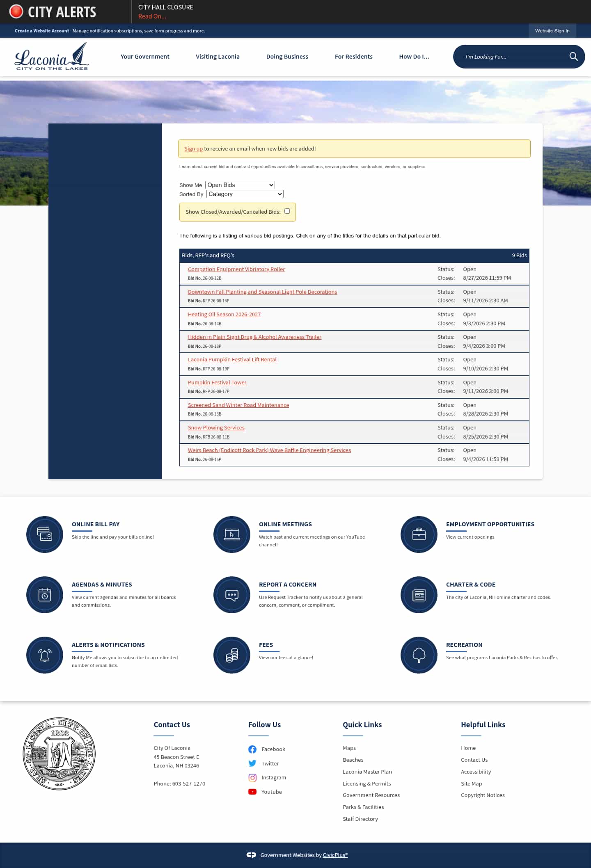Image resolution: width=591 pixels, height=868 pixels.
Task: Open the Doing Business menu
Action: pyautogui.click(x=287, y=57)
